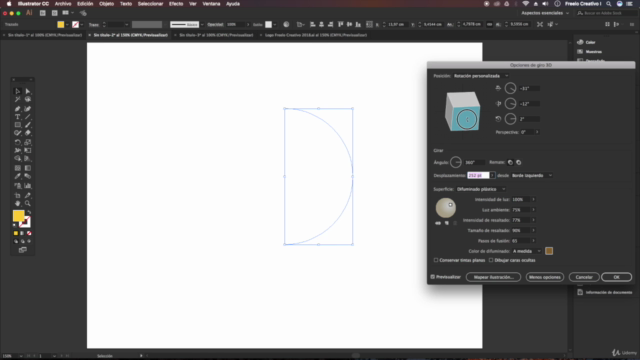The width and height of the screenshot is (640, 360).
Task: Open the Change Screen Mode button
Action: (23, 250)
